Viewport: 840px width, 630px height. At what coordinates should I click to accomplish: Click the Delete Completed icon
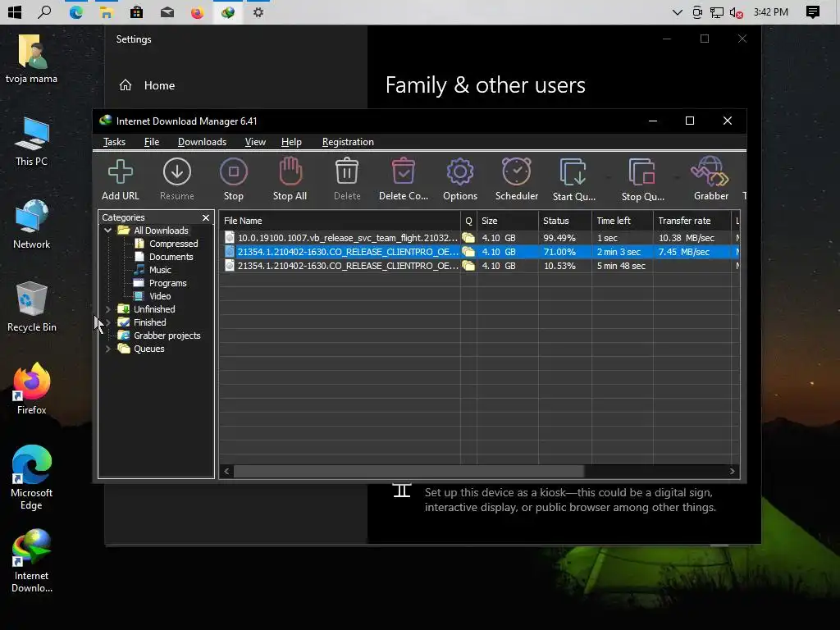pos(404,179)
